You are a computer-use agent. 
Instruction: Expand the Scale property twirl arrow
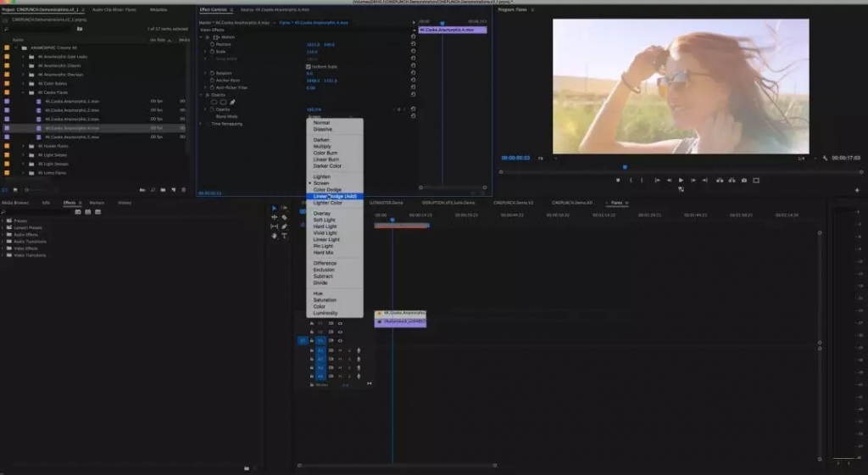point(205,52)
